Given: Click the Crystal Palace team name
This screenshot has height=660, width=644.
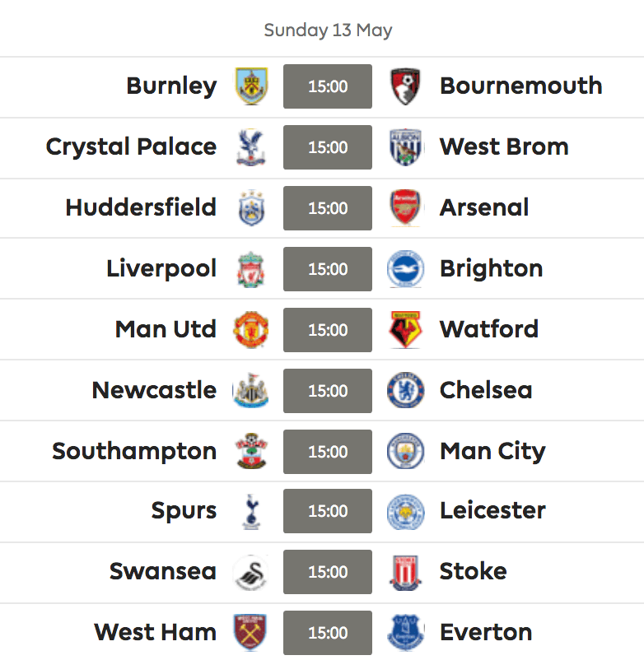Looking at the screenshot, I should [x=131, y=147].
